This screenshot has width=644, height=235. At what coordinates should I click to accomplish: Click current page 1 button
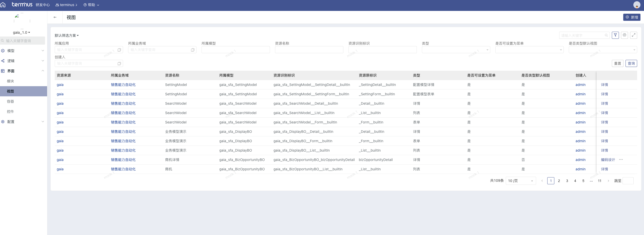pyautogui.click(x=551, y=181)
